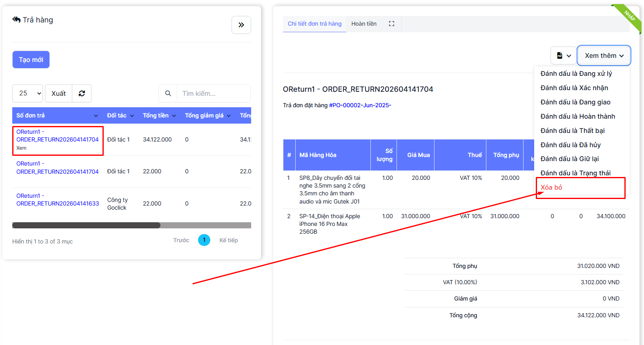Expand the Xem thêm dropdown
Screen dimensions: 644x345
coord(604,55)
